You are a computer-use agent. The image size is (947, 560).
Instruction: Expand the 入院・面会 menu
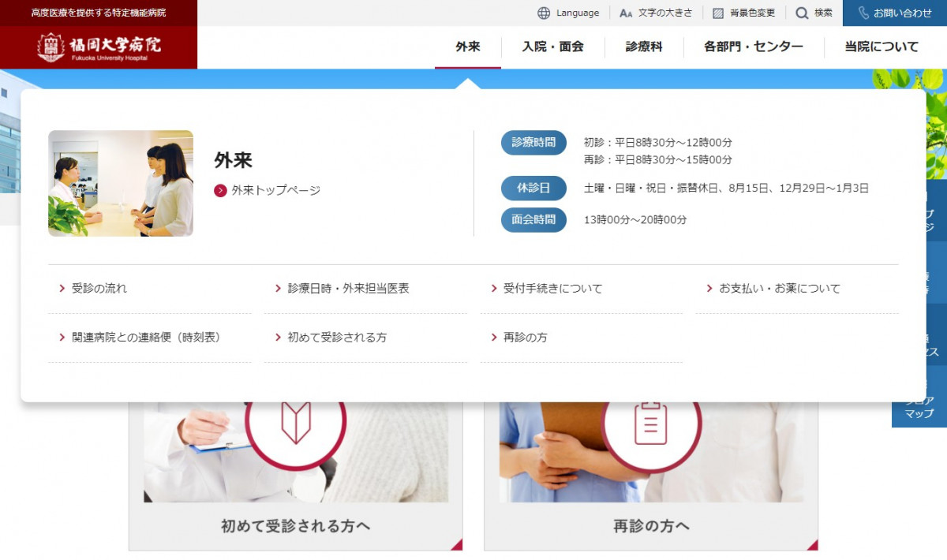pyautogui.click(x=552, y=47)
